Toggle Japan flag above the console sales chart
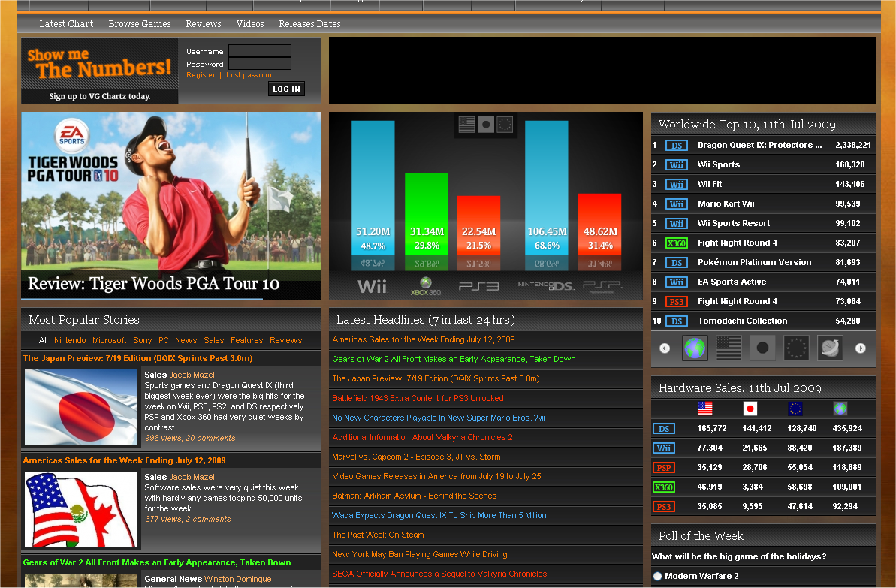 click(x=486, y=125)
